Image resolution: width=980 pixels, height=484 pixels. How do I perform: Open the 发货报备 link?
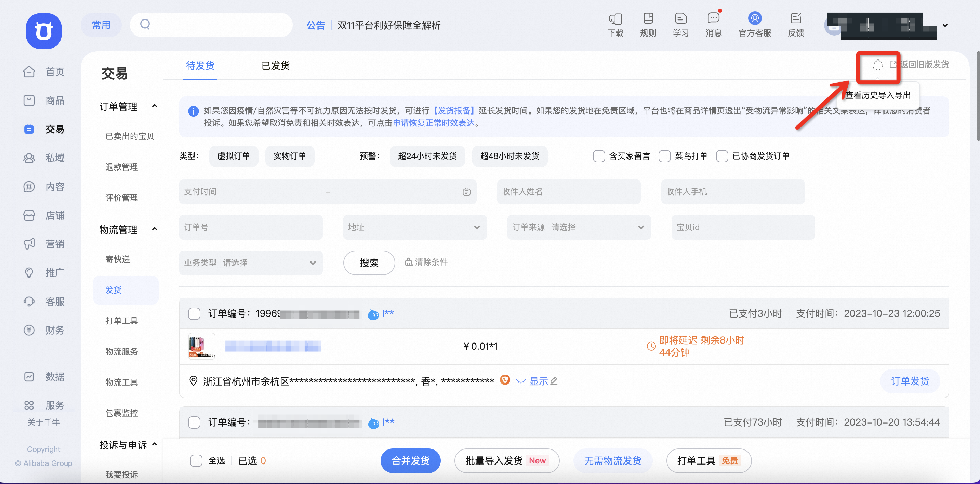[454, 111]
